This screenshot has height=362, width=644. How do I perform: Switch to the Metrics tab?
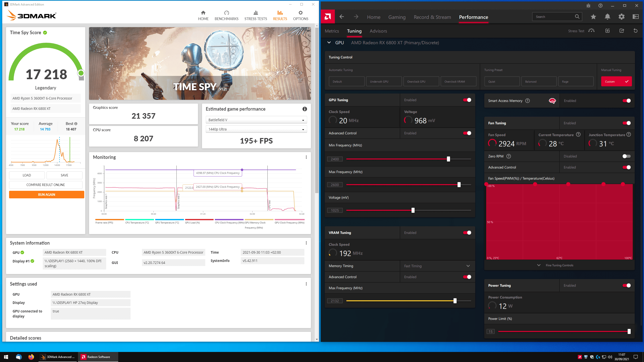(332, 31)
